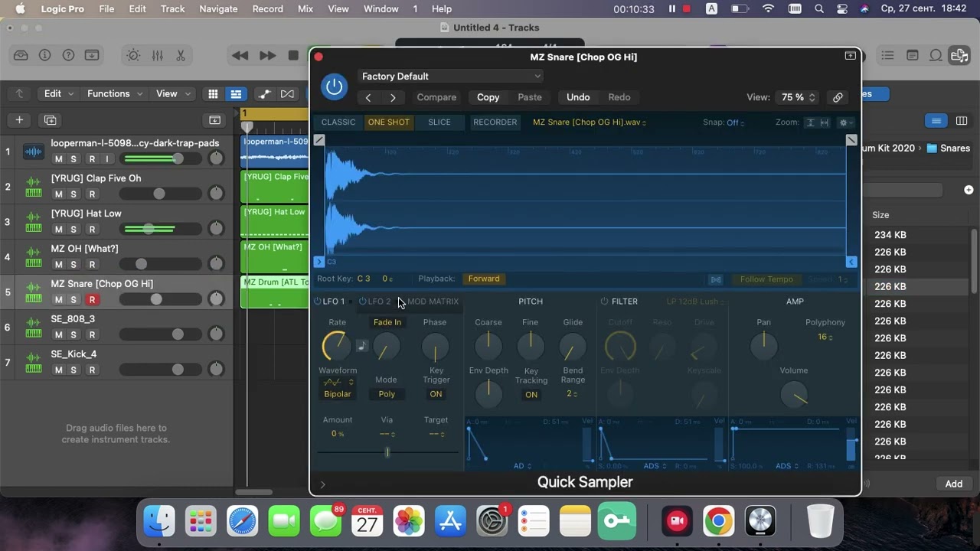Open the Loop Browser icon
This screenshot has height=551, width=980.
[x=936, y=55]
